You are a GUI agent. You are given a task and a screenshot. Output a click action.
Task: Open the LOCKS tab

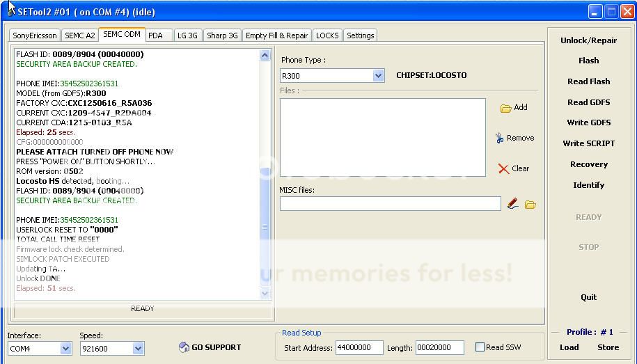(x=327, y=35)
